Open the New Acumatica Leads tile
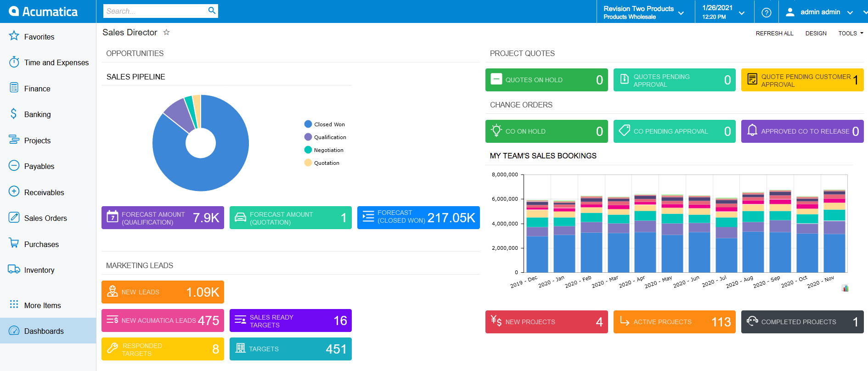Viewport: 868px width, 371px height. 163,320
